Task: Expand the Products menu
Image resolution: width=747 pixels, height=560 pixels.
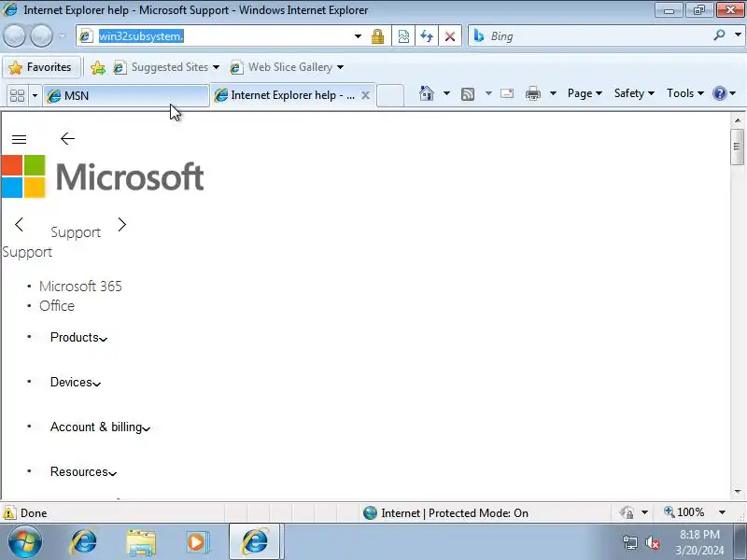Action: tap(78, 338)
